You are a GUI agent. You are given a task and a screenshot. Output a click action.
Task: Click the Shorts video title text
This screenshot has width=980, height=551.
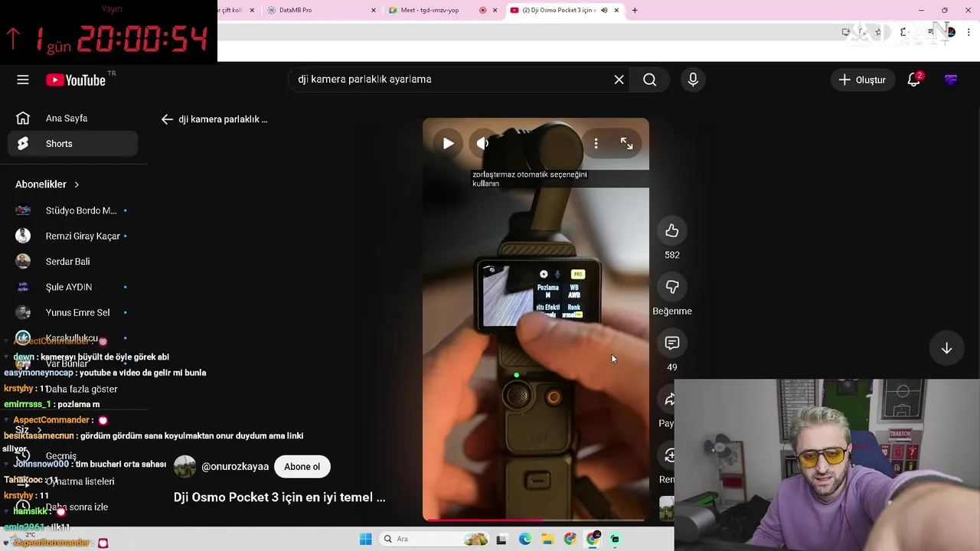(x=279, y=497)
